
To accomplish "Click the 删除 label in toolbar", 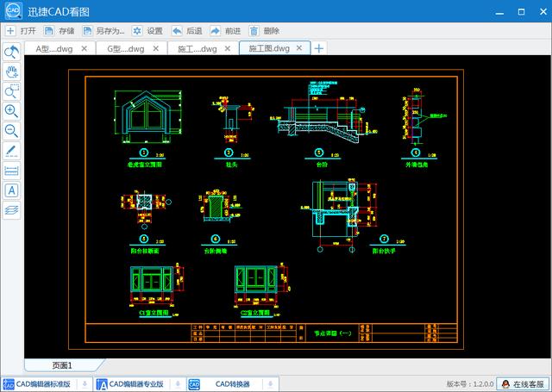I will (x=272, y=31).
